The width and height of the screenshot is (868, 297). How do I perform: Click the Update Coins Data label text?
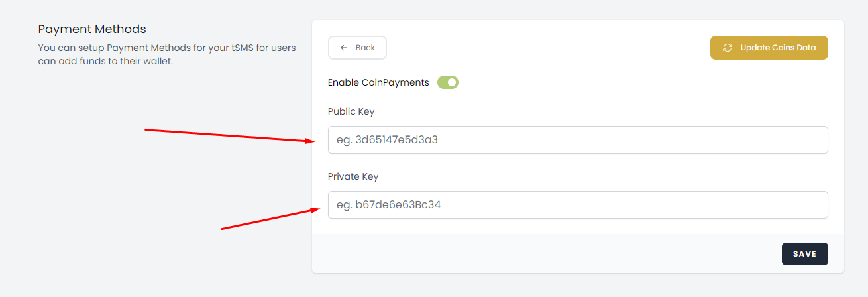point(778,48)
